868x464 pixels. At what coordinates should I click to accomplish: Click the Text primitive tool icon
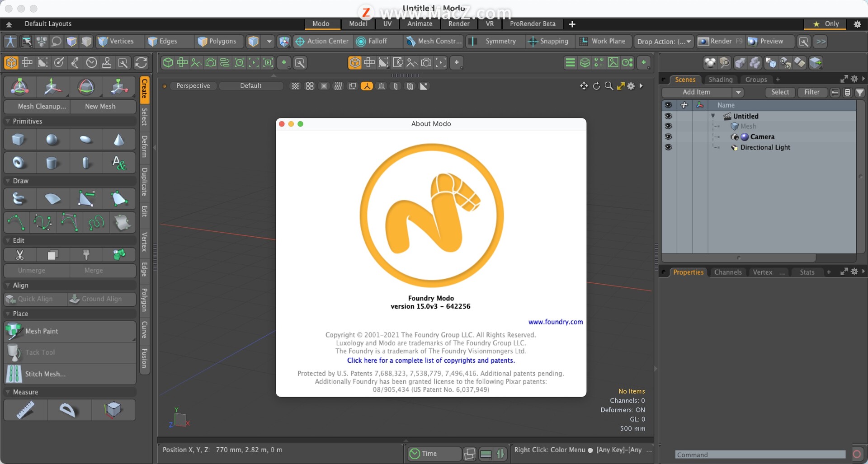coord(118,163)
